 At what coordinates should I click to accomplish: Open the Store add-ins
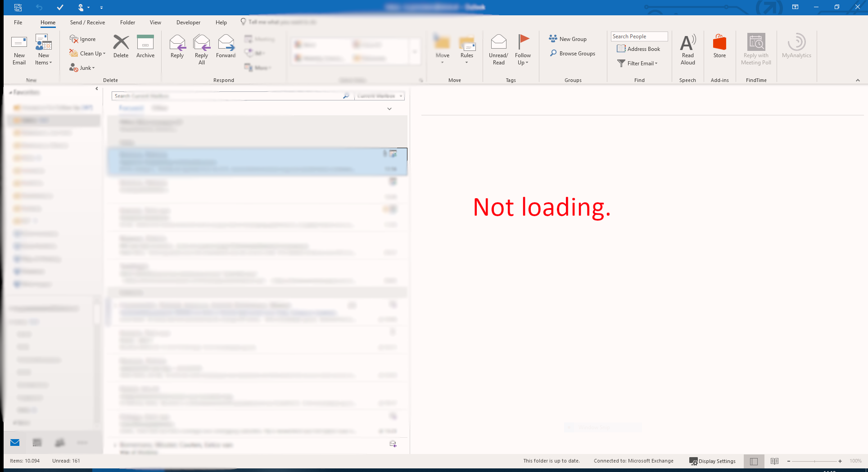tap(719, 46)
